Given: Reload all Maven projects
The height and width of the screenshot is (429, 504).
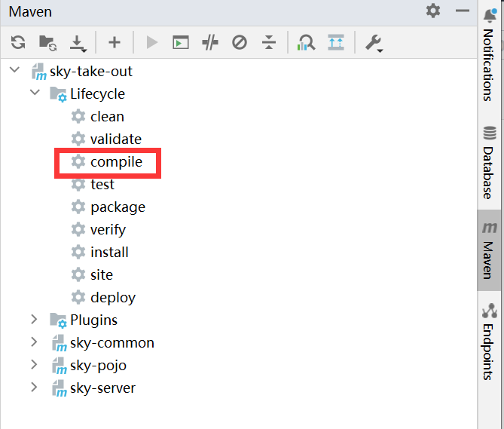Looking at the screenshot, I should [x=18, y=42].
